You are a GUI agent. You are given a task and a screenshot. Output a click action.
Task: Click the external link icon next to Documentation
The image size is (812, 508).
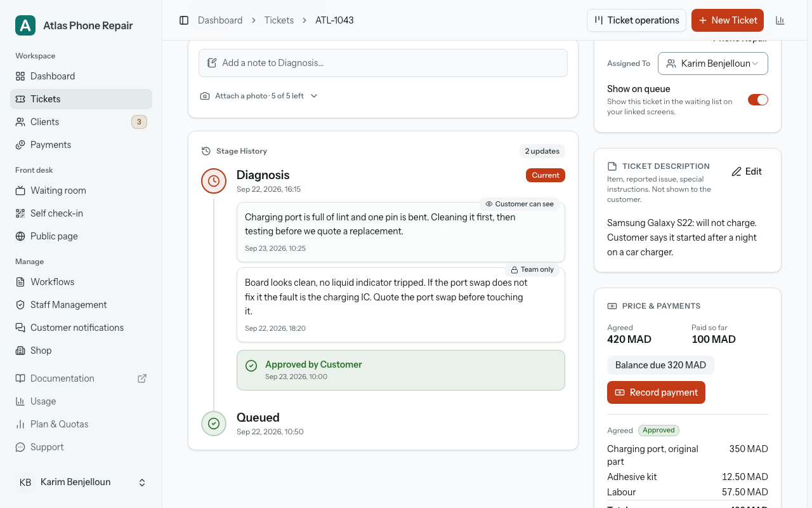[142, 378]
